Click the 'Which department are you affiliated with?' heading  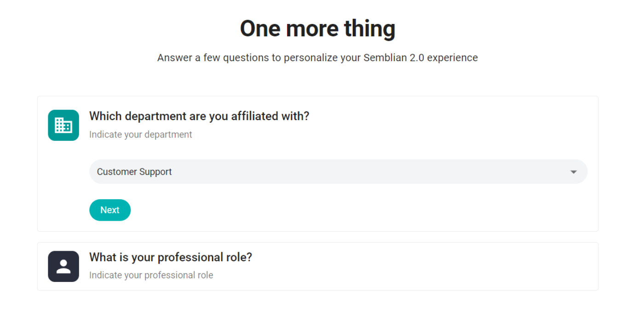pos(199,116)
